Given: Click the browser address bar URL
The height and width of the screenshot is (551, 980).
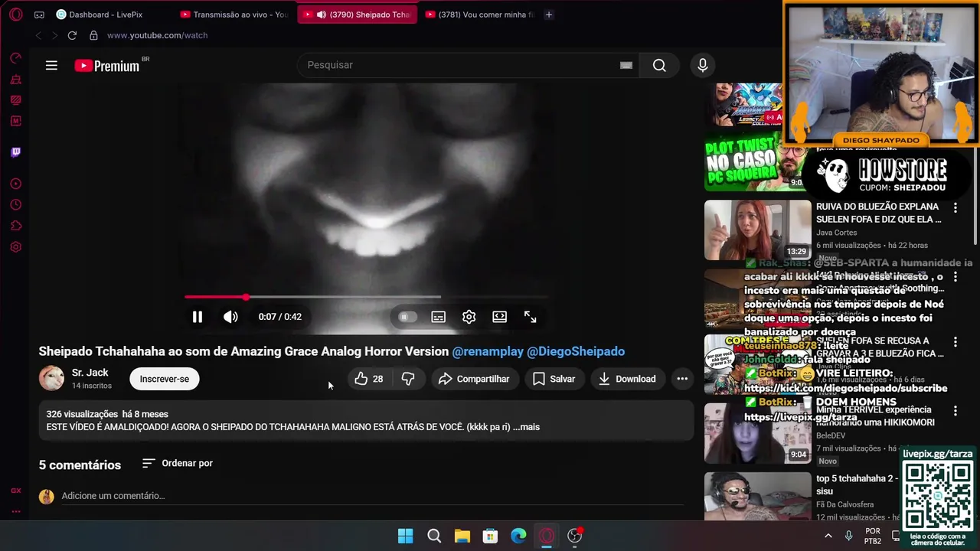Looking at the screenshot, I should [x=157, y=35].
